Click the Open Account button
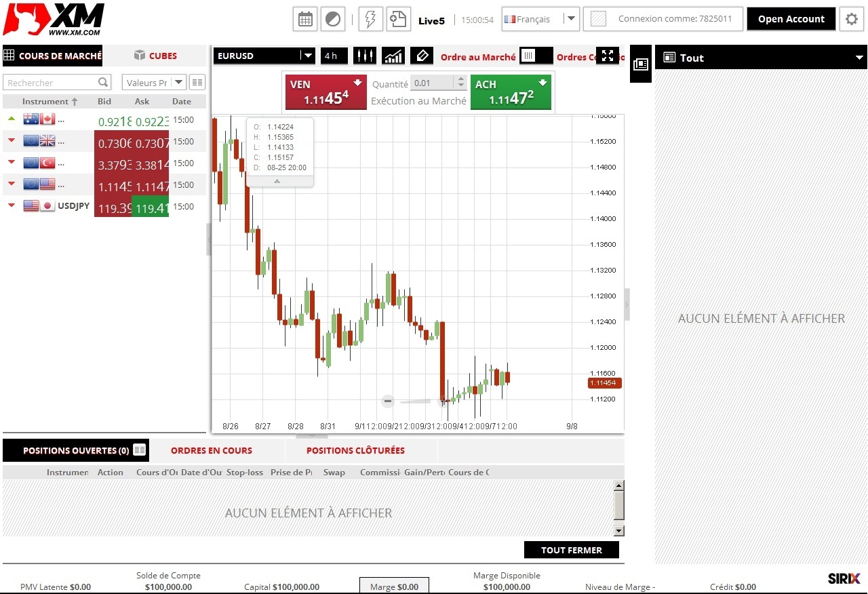The height and width of the screenshot is (594, 868). point(791,19)
